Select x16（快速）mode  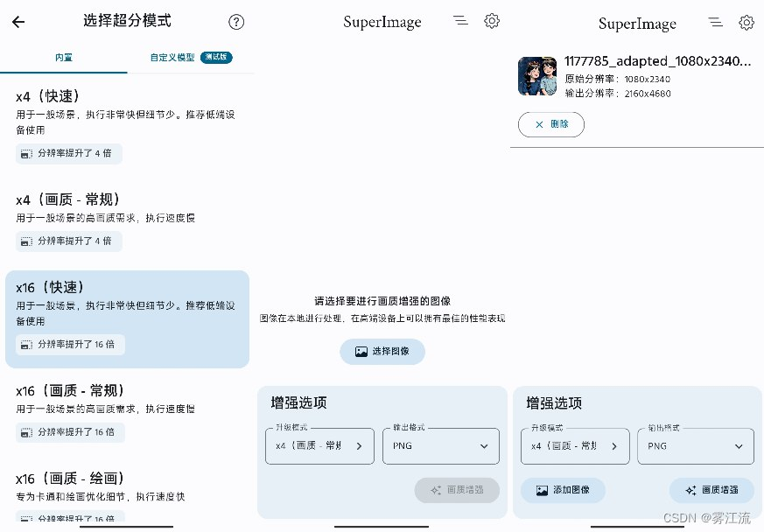point(127,319)
